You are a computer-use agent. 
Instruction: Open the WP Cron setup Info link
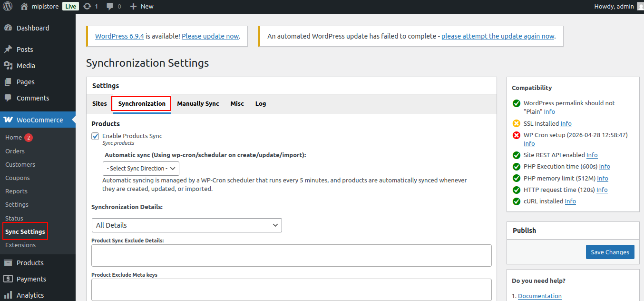click(x=529, y=143)
